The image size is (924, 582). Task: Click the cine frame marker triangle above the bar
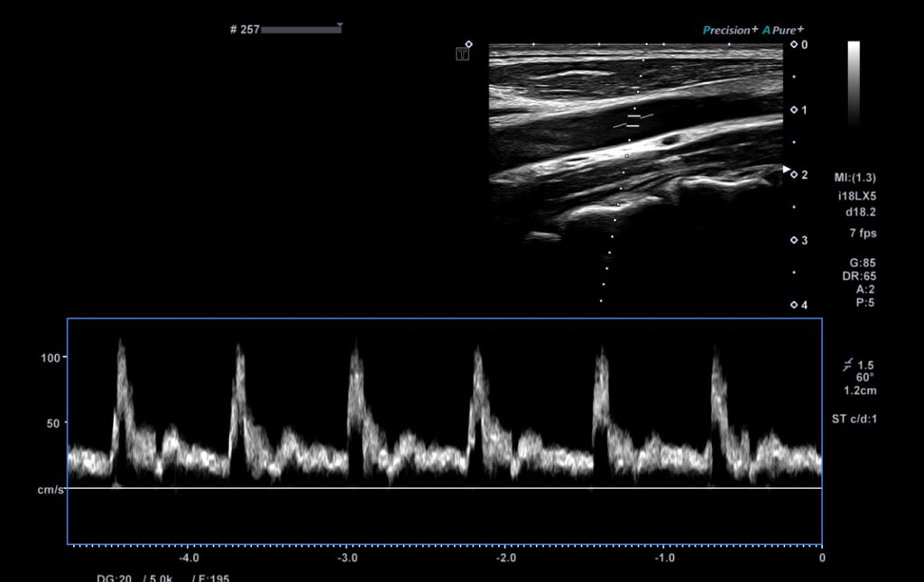click(x=339, y=25)
